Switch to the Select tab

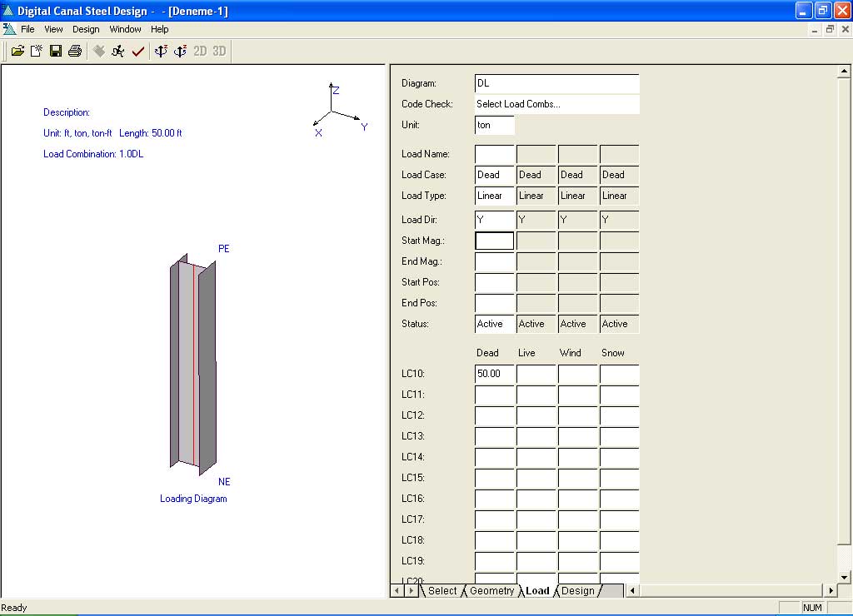[442, 591]
